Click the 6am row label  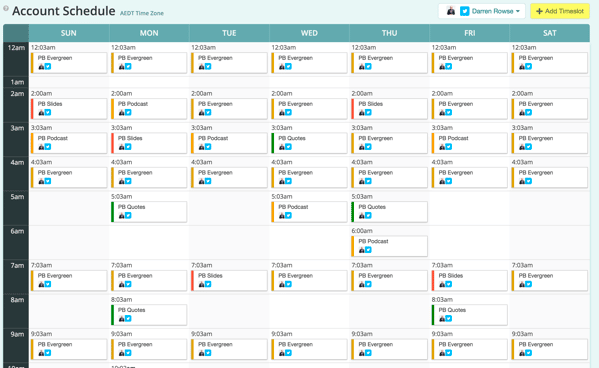(x=17, y=231)
